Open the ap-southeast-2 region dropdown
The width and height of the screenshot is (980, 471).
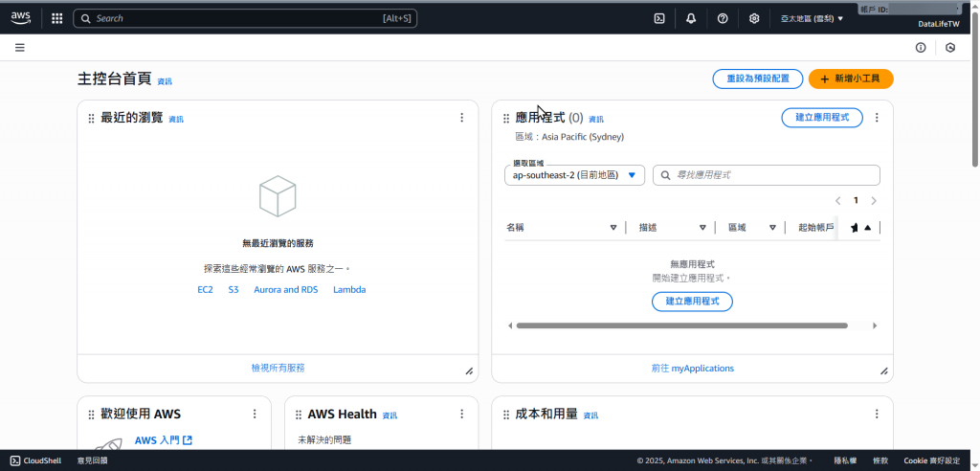pos(574,175)
